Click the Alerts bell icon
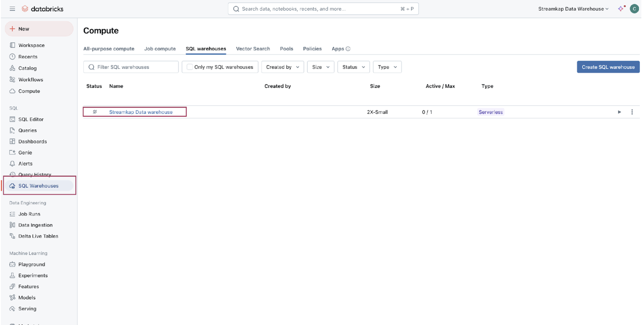The height and width of the screenshot is (325, 644). [x=12, y=164]
